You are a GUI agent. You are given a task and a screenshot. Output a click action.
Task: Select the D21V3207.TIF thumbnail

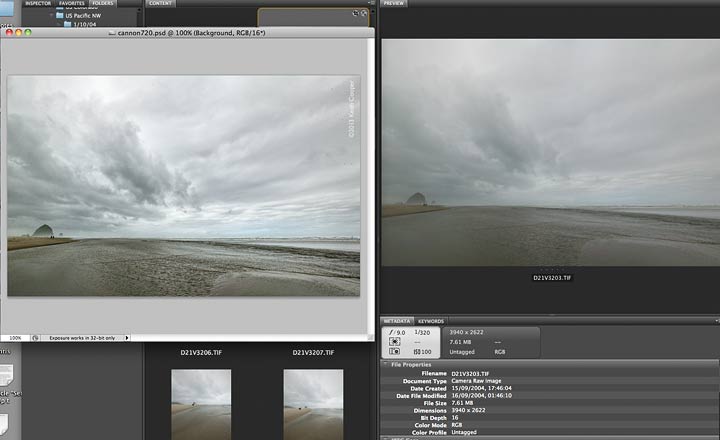[313, 405]
